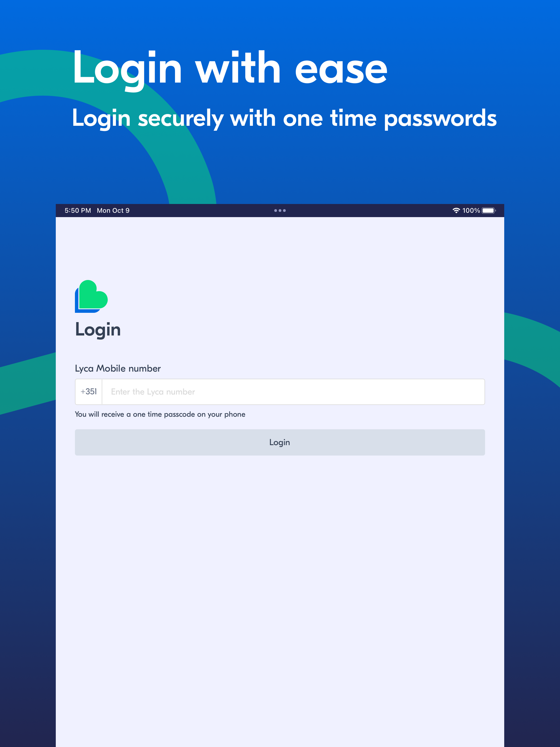Focus the Enter the Lyca number field
The width and height of the screenshot is (560, 747).
pos(293,392)
